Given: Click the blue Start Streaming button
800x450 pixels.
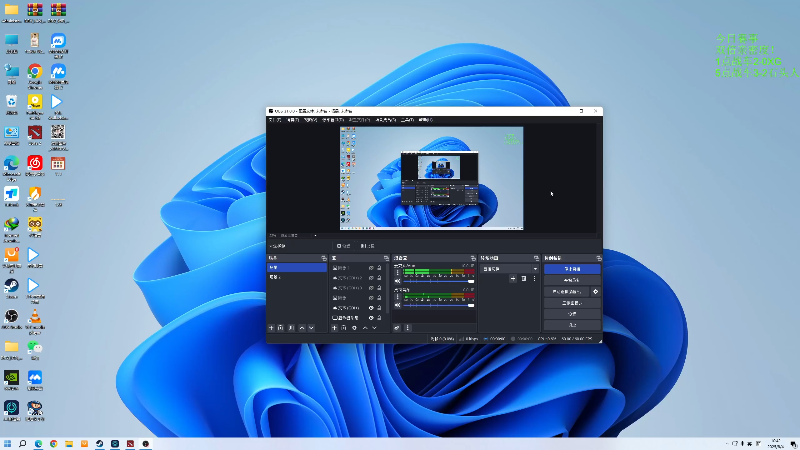Looking at the screenshot, I should pos(572,269).
